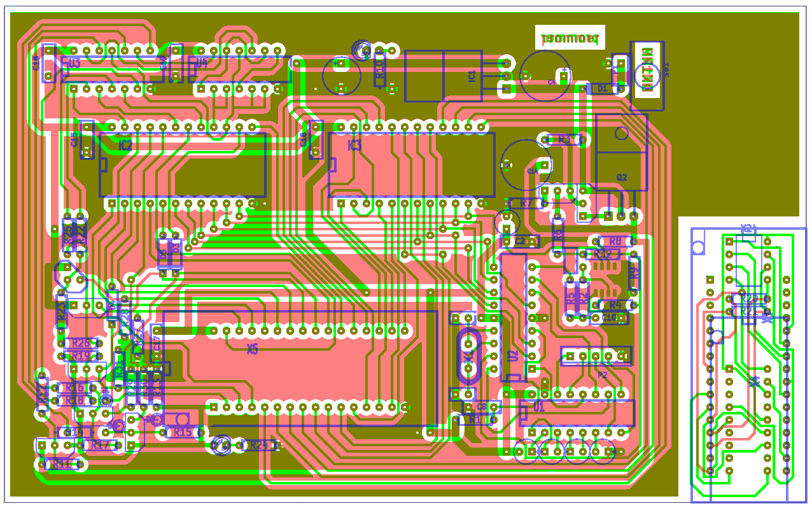This screenshot has height=508, width=812.
Task: Select resistor R11
Action: (x=61, y=464)
